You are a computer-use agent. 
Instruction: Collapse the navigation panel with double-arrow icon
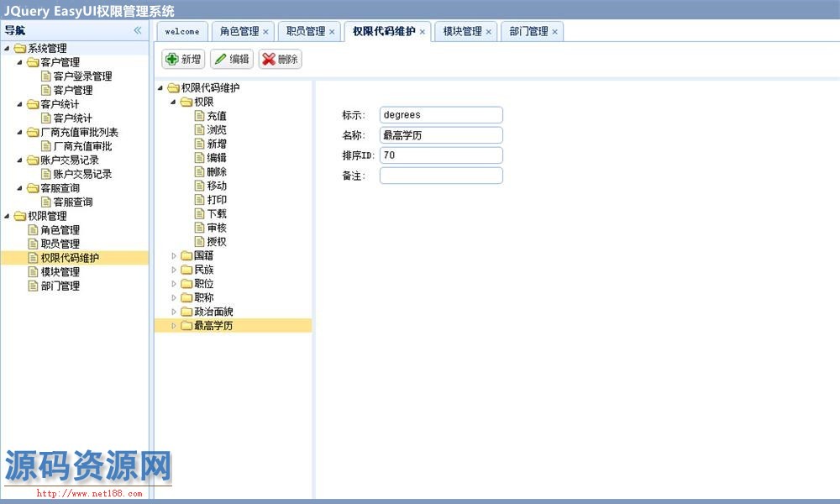[138, 30]
